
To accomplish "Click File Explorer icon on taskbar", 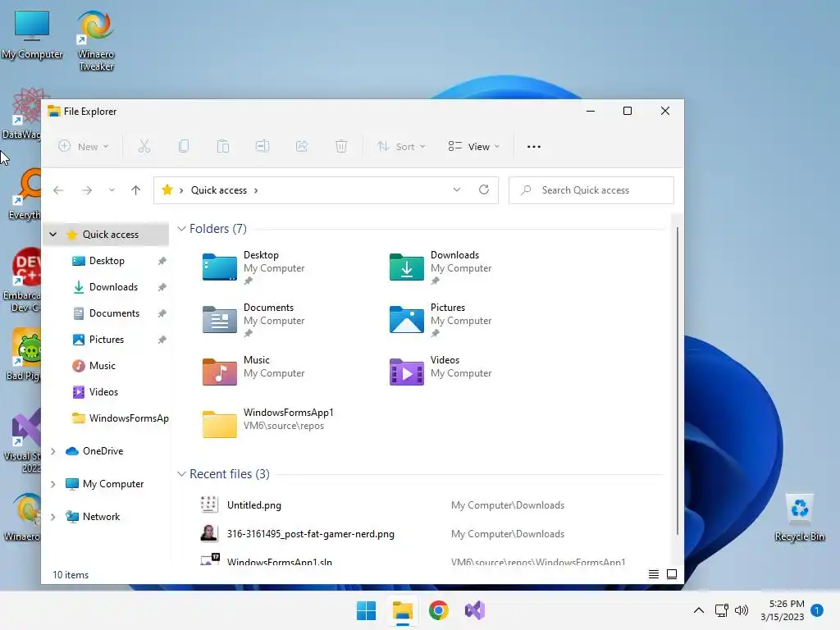I will (x=402, y=610).
